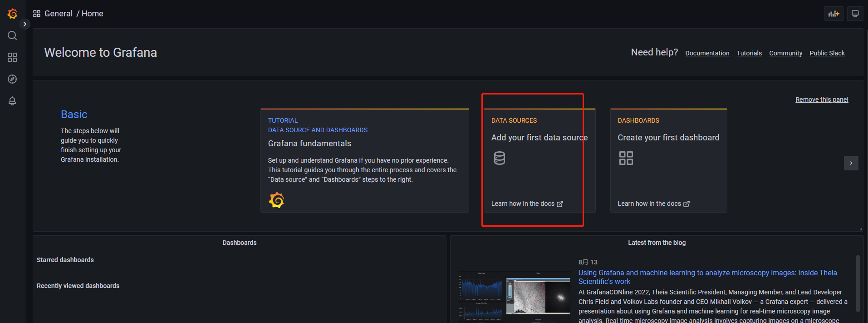Image resolution: width=868 pixels, height=323 pixels.
Task: Click the Basic heading text
Action: pos(74,114)
